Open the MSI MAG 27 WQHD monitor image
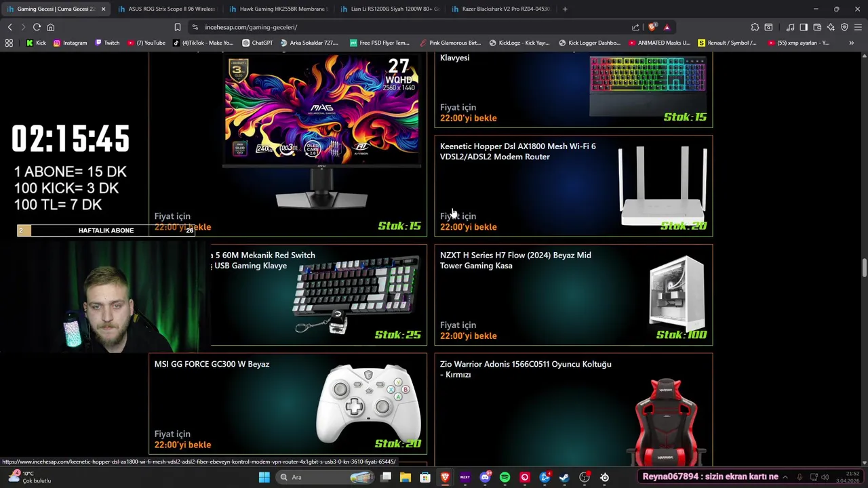 [321, 132]
